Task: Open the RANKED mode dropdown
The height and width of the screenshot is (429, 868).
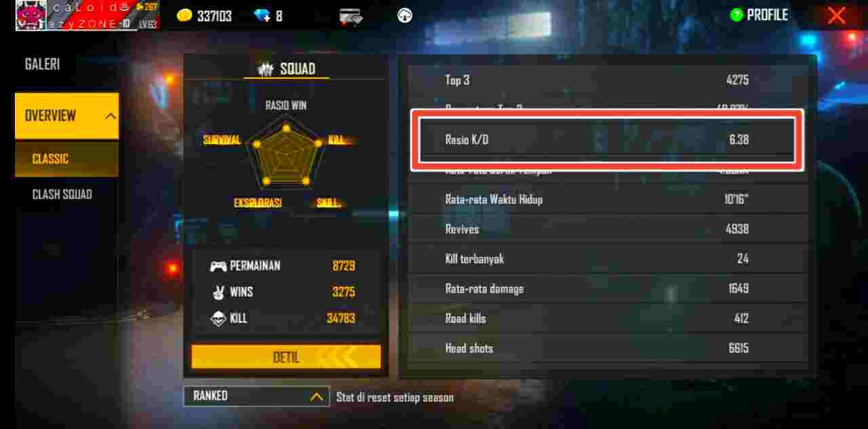Action: [256, 396]
